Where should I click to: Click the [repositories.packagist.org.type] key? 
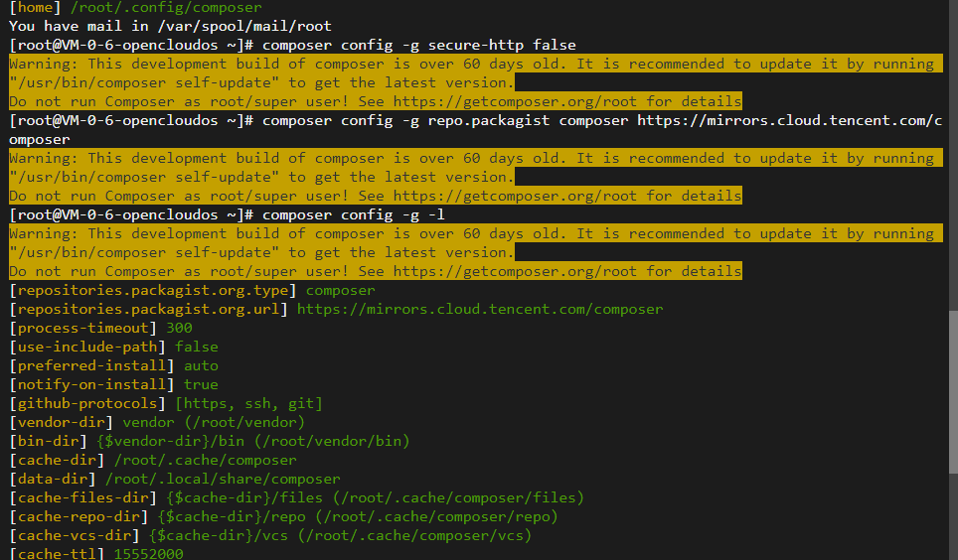(x=152, y=291)
